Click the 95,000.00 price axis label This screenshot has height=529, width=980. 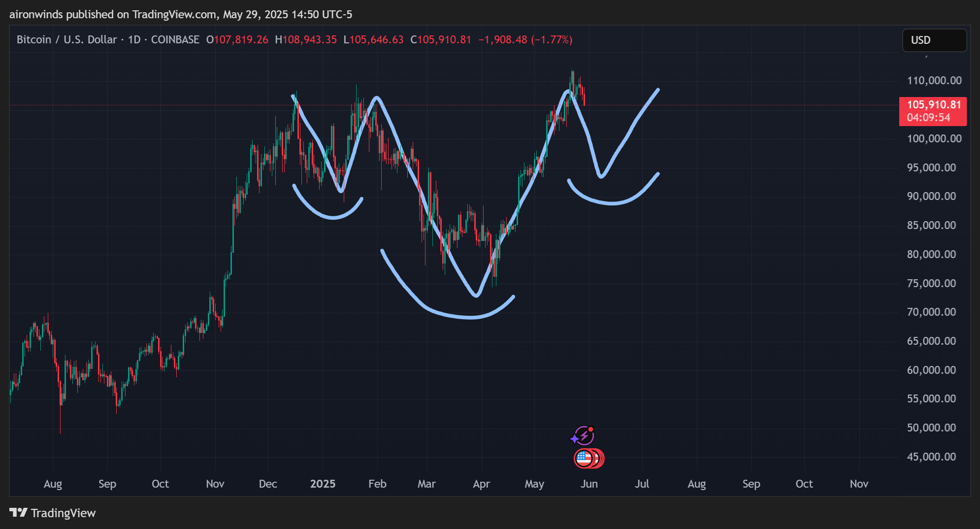pyautogui.click(x=931, y=167)
